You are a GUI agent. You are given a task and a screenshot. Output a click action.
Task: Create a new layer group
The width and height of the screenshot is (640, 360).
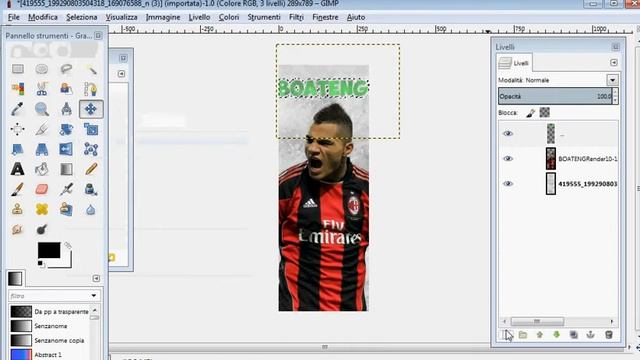click(523, 335)
